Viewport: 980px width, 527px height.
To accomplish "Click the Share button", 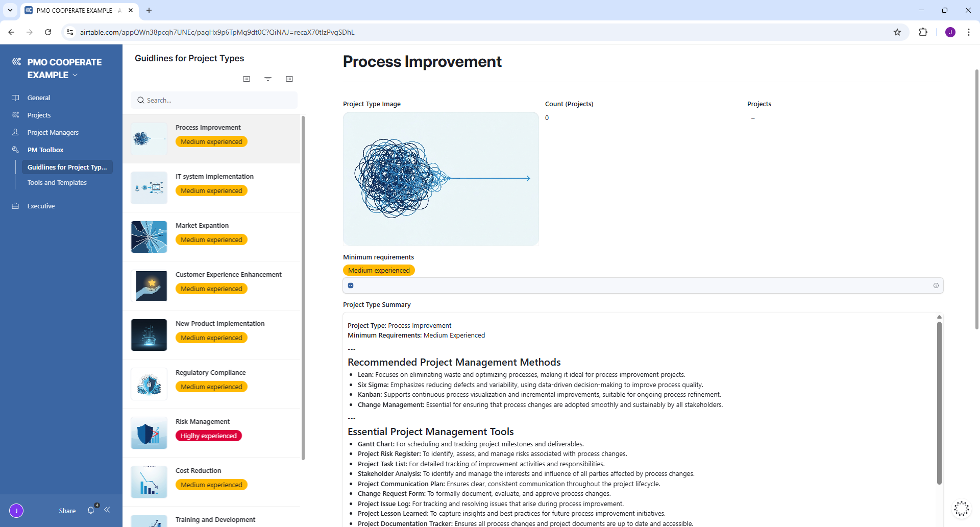I will click(x=67, y=511).
